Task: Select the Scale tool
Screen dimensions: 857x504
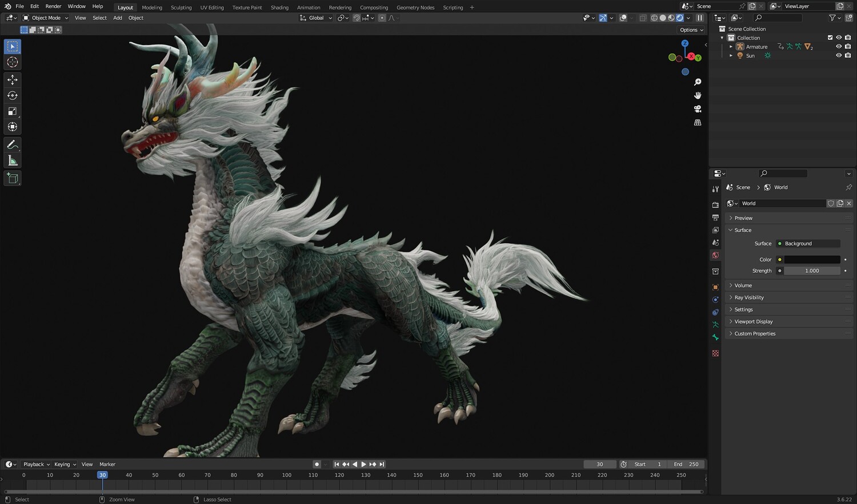Action: (13, 111)
